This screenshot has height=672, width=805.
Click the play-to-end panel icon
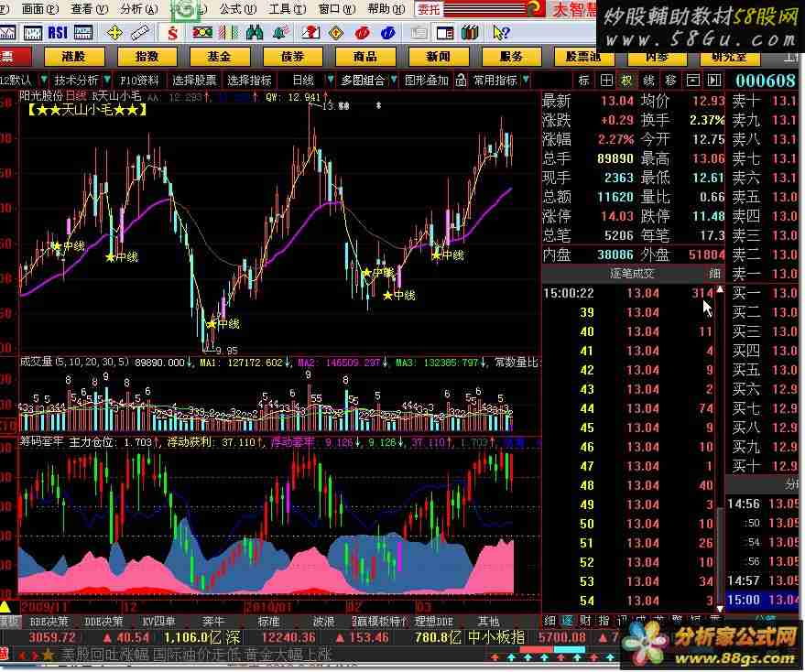pyautogui.click(x=714, y=81)
